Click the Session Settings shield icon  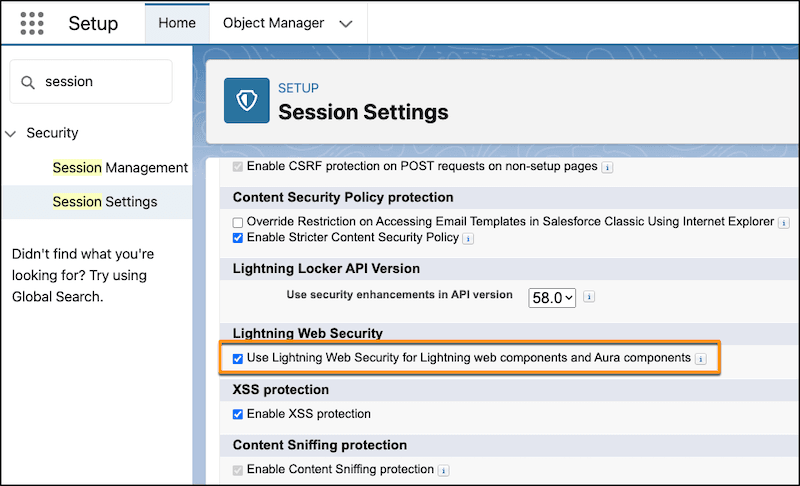(246, 101)
